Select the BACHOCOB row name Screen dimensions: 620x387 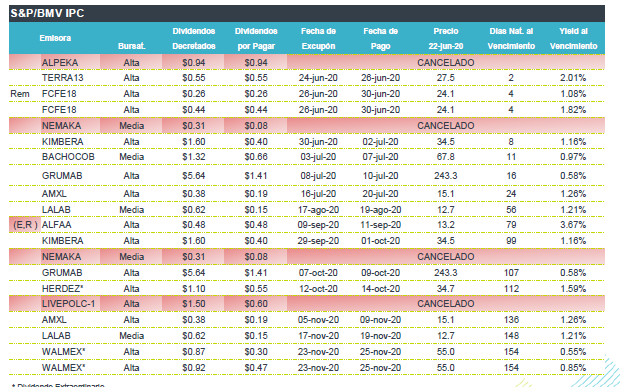click(68, 157)
